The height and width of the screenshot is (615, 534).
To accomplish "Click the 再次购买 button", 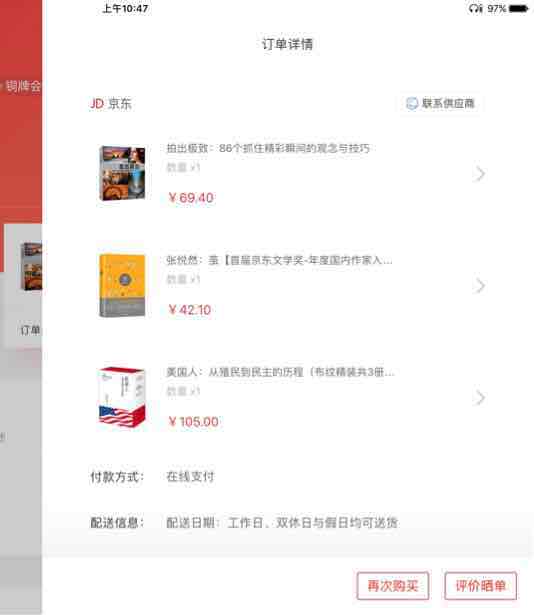I will (x=393, y=586).
